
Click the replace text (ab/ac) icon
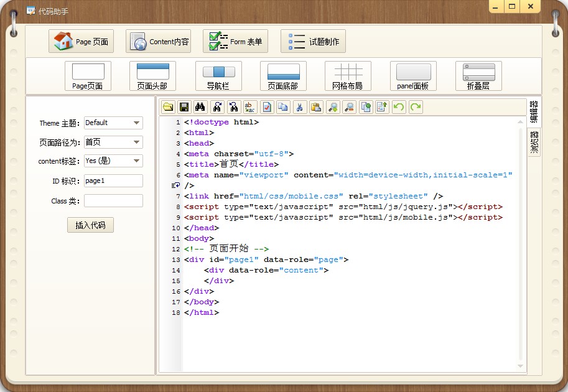click(250, 107)
